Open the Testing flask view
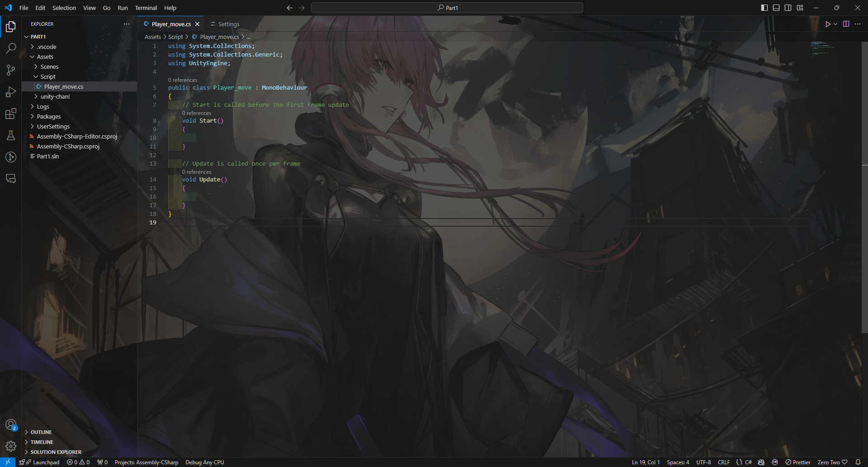Viewport: 868px width, 467px height. tap(11, 135)
